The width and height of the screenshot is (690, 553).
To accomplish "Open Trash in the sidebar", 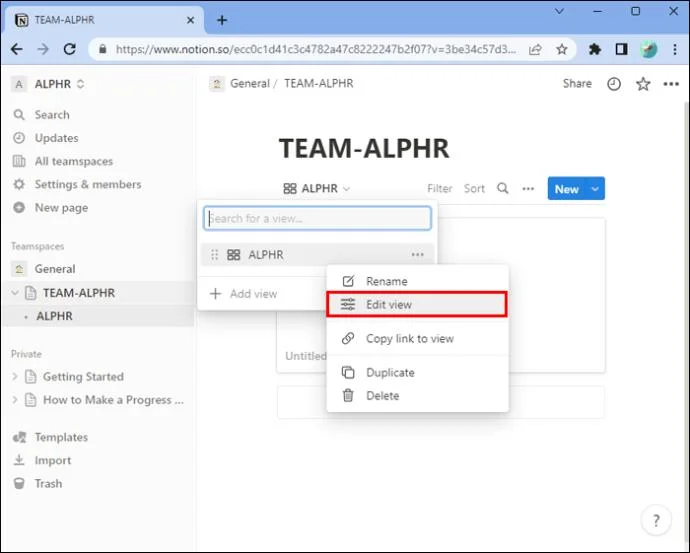I will point(48,483).
